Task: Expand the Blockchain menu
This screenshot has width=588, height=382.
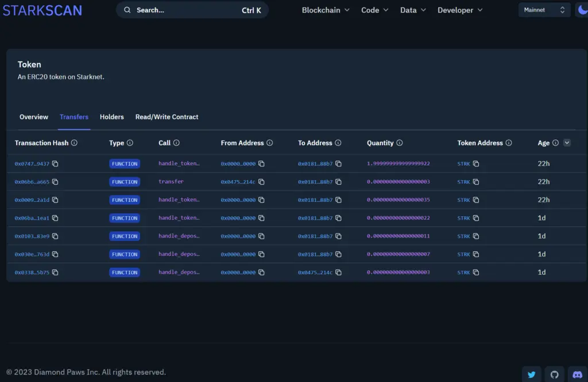Action: click(x=326, y=10)
